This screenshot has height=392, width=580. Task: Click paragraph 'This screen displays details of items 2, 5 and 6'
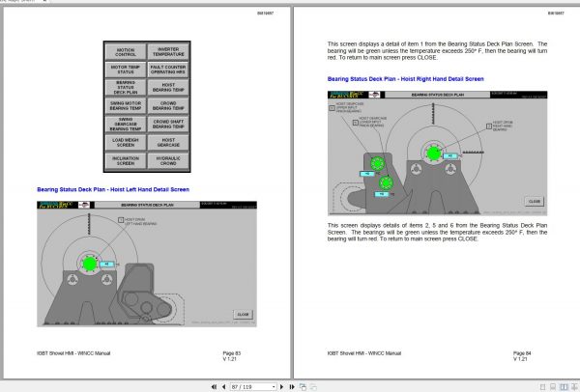pyautogui.click(x=437, y=232)
